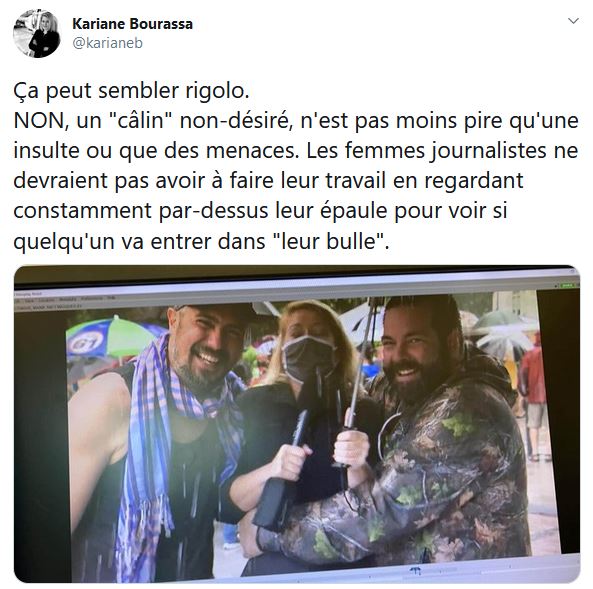Open the Kariane Bourassa display name link
This screenshot has height=589, width=593.
pos(132,24)
